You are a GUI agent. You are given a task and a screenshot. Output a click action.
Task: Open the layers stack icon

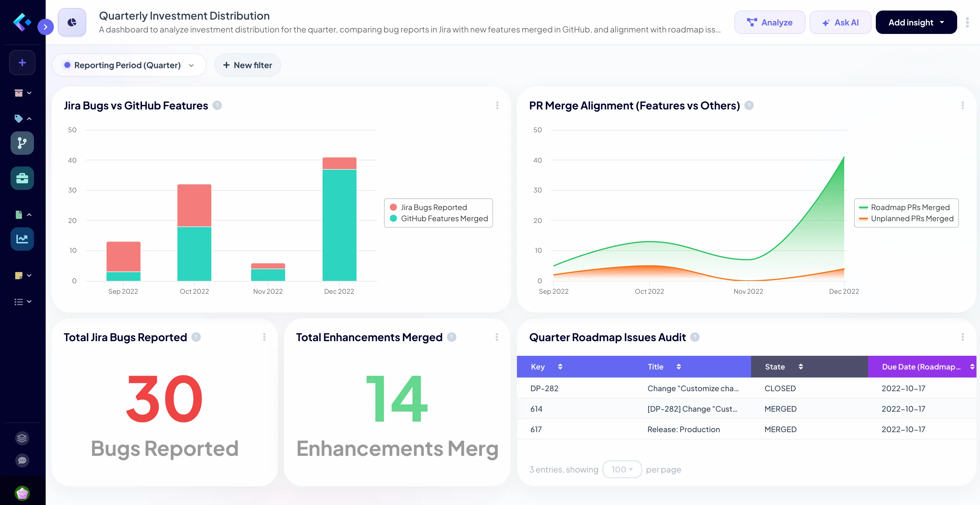(x=22, y=438)
